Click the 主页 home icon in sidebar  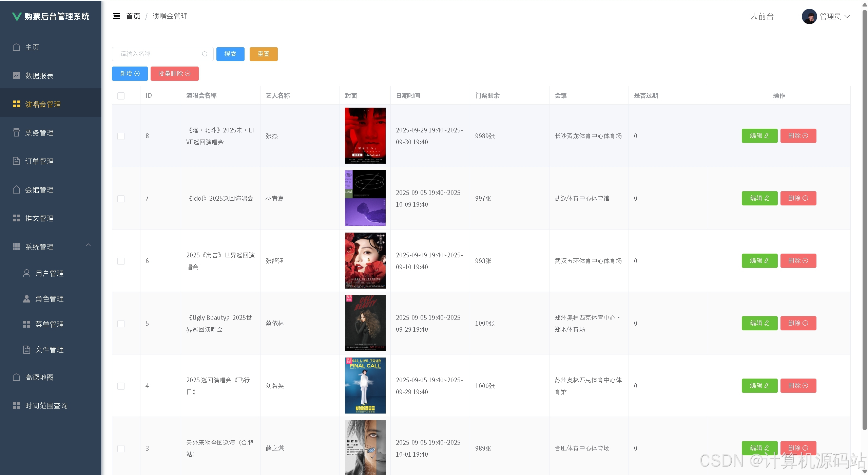point(16,47)
